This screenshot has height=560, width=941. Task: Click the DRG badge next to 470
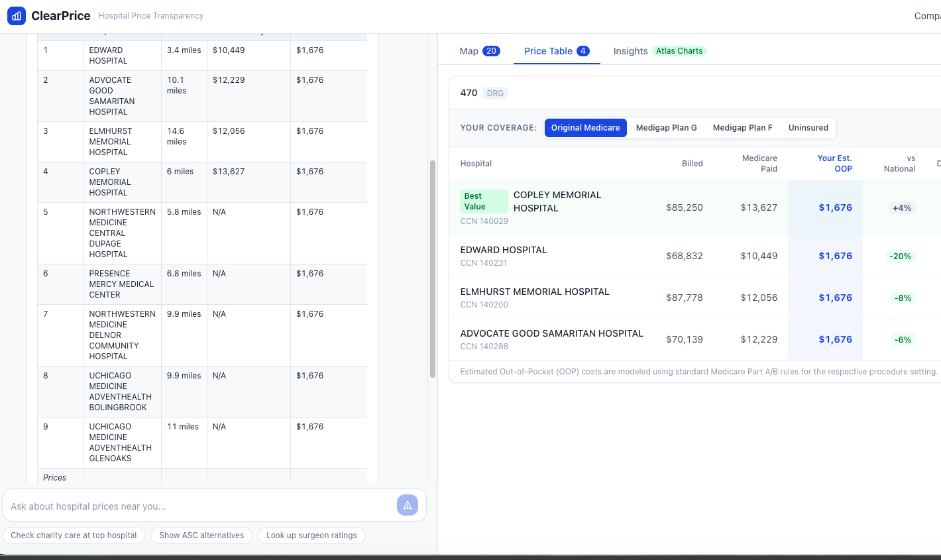pos(495,93)
